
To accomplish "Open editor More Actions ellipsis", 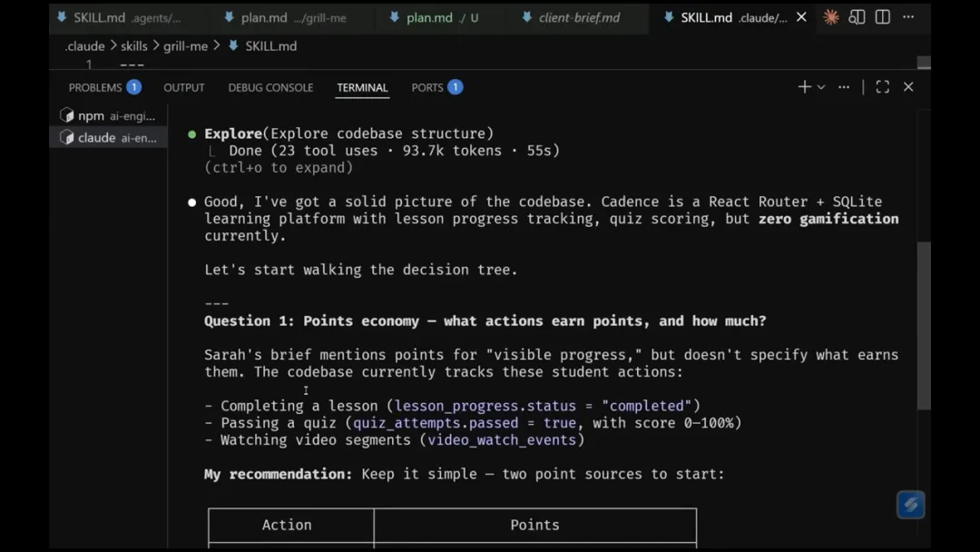I will 908,17.
